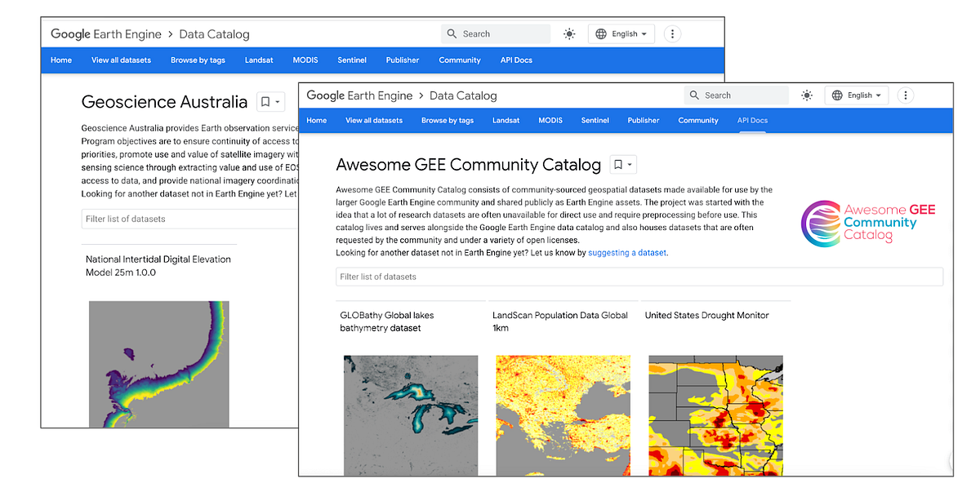Follow the suggesting a dataset link
This screenshot has width=980, height=492.
[x=626, y=252]
